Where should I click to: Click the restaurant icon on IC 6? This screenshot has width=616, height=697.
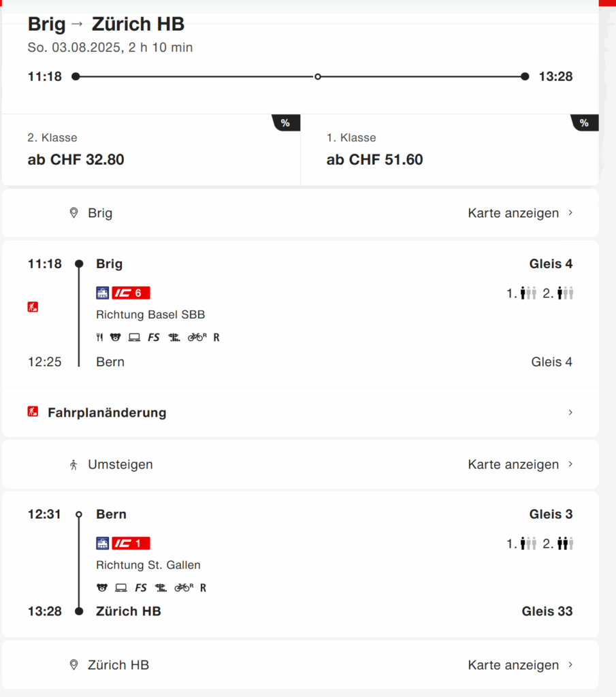(99, 338)
